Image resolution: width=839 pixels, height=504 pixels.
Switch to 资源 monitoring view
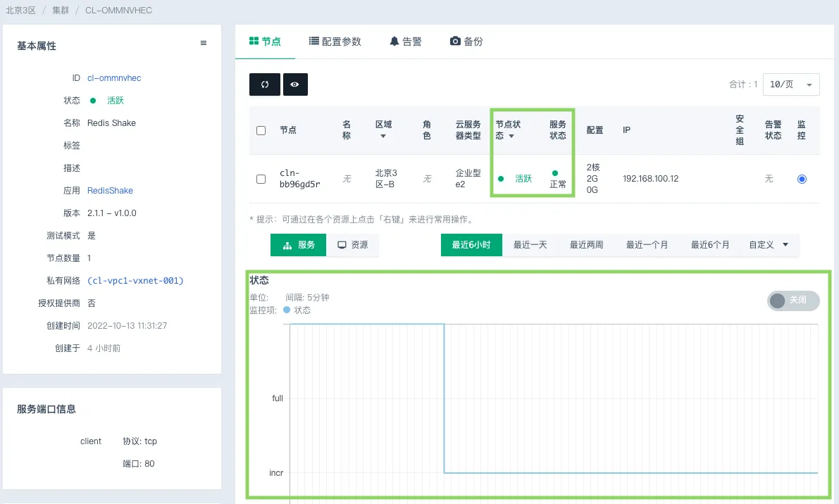click(353, 245)
